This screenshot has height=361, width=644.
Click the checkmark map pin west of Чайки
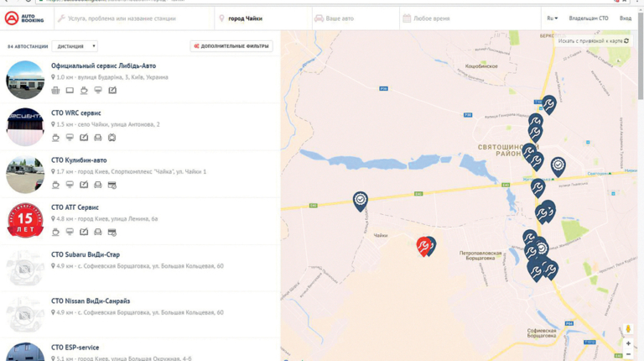pyautogui.click(x=360, y=199)
